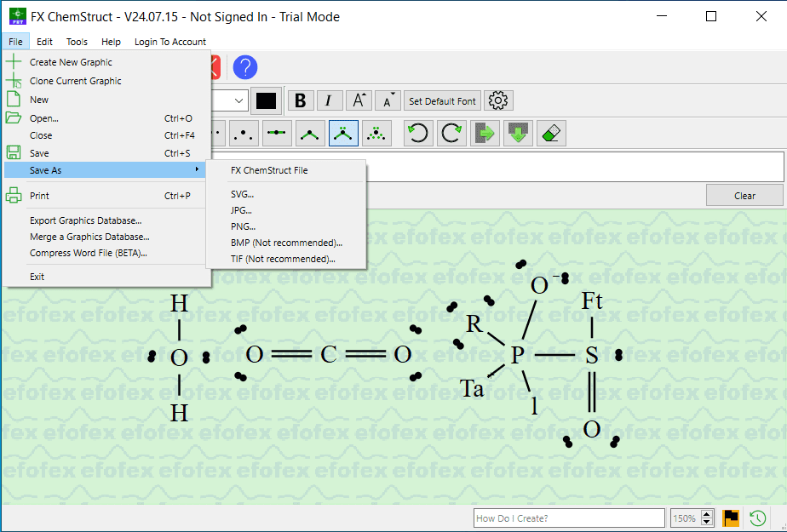The width and height of the screenshot is (787, 532).
Task: Increase zoom with the up stepper
Action: click(707, 514)
